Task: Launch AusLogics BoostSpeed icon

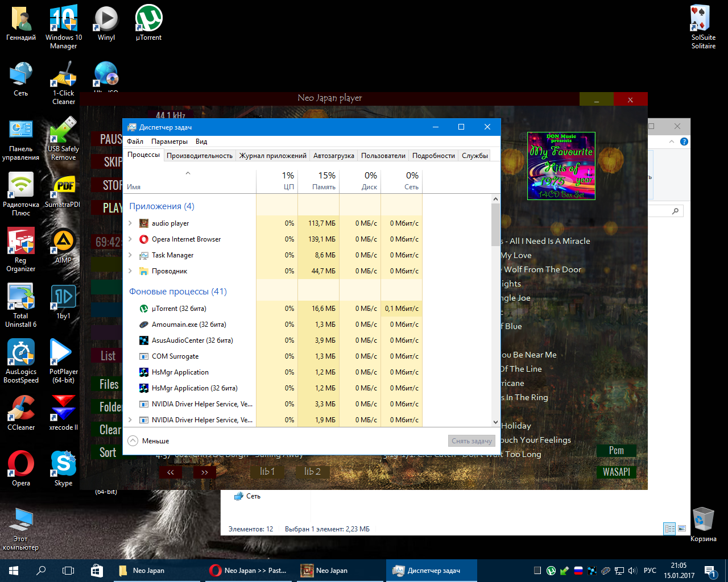Action: click(x=21, y=362)
